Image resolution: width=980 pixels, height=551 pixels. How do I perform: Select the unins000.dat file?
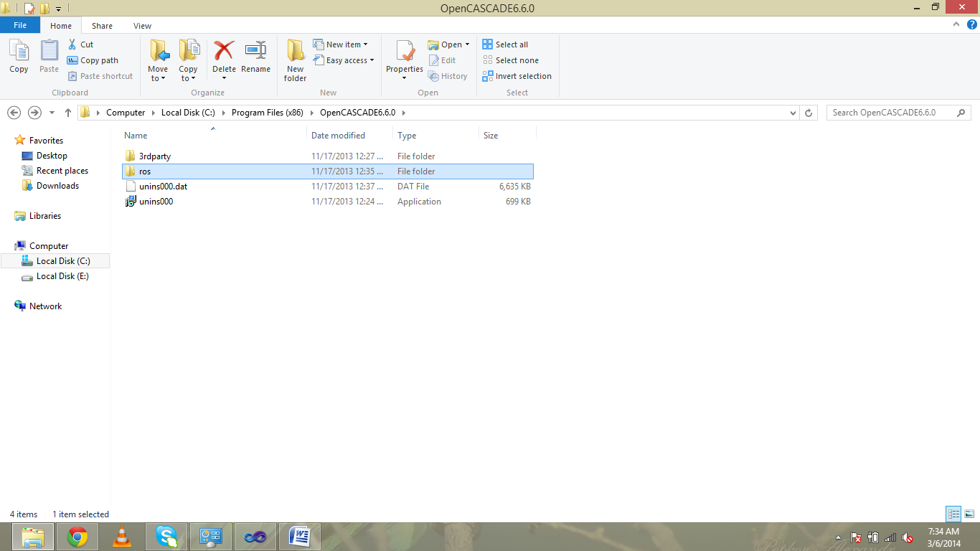[x=328, y=187]
